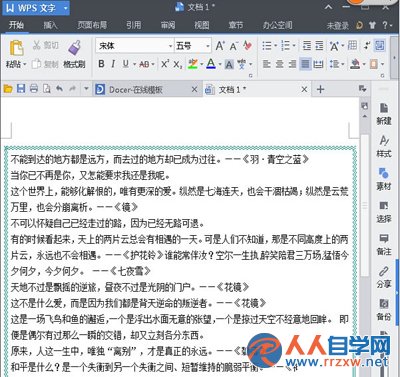
Task: Open the 章节 ribbon tab
Action: (236, 25)
